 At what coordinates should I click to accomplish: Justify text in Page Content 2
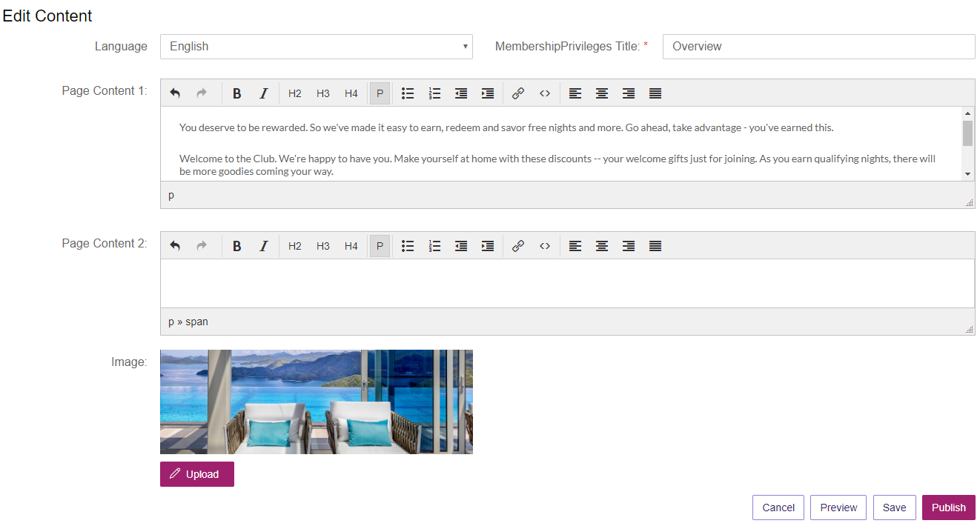click(655, 246)
